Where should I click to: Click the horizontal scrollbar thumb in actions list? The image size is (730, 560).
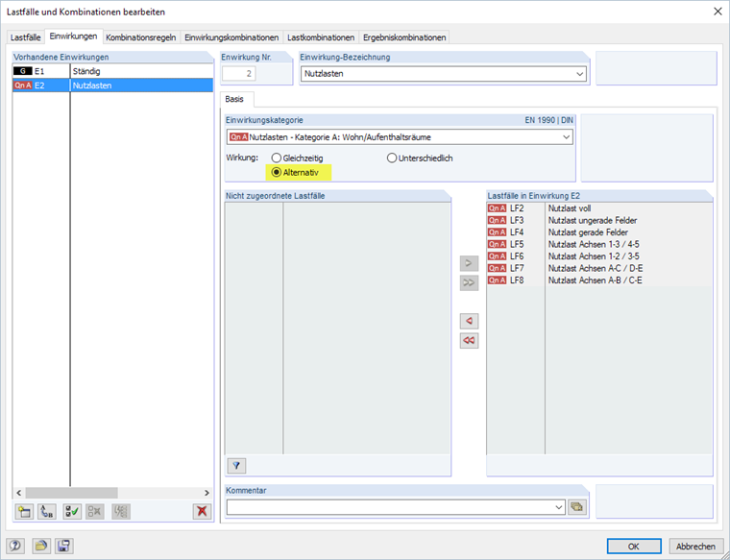point(72,493)
